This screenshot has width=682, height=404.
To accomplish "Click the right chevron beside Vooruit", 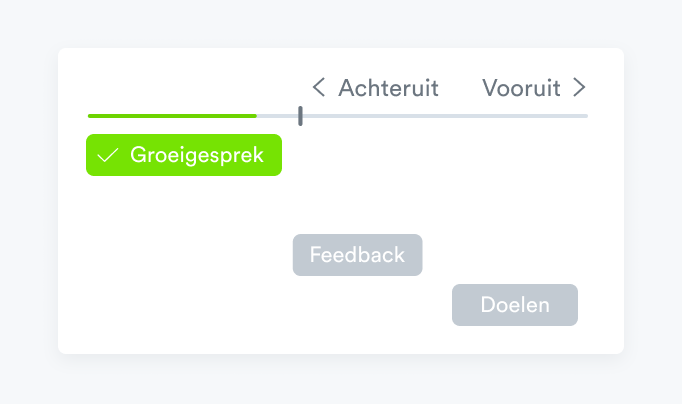I will click(x=579, y=88).
